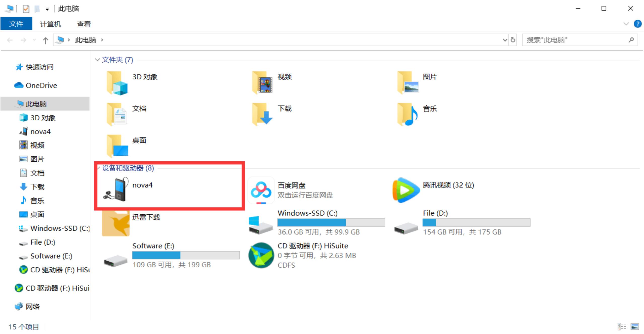Open the Xunlei download (迅雷下载) folder icon
Image resolution: width=644 pixels, height=334 pixels.
(x=116, y=223)
